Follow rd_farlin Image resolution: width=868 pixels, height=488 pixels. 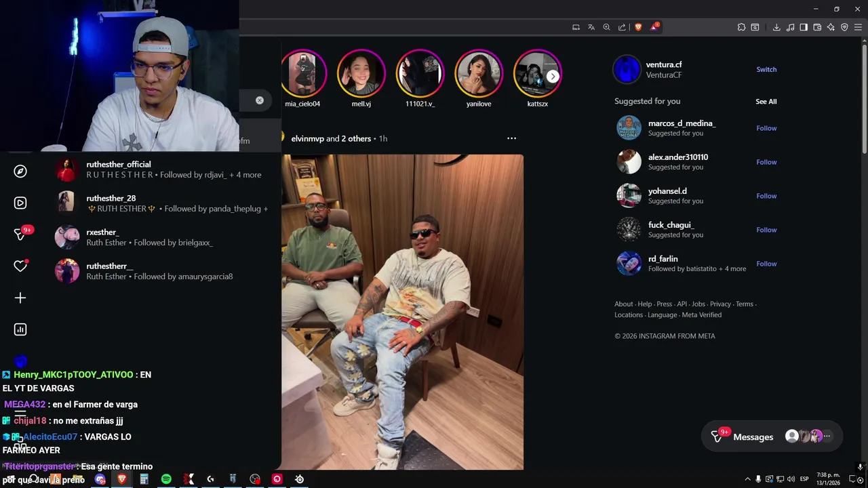coord(766,264)
